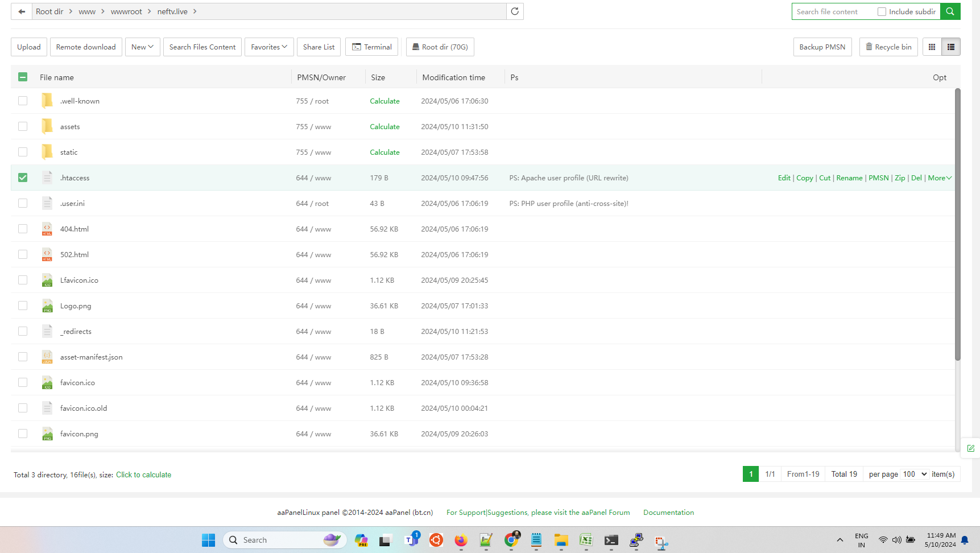Click the refresh directory icon
The image size is (980, 553).
(515, 11)
